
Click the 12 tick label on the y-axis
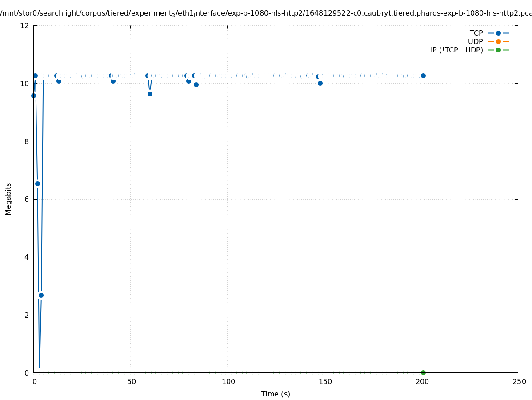click(24, 25)
